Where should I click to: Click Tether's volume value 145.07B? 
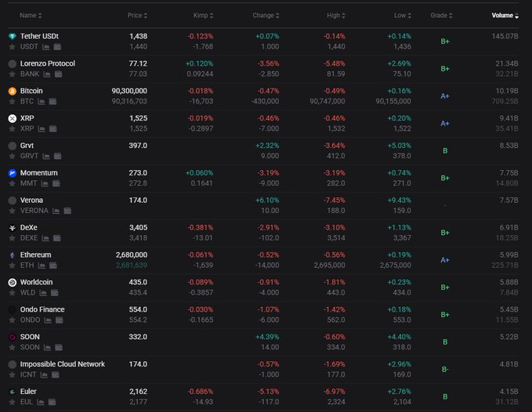click(x=505, y=36)
